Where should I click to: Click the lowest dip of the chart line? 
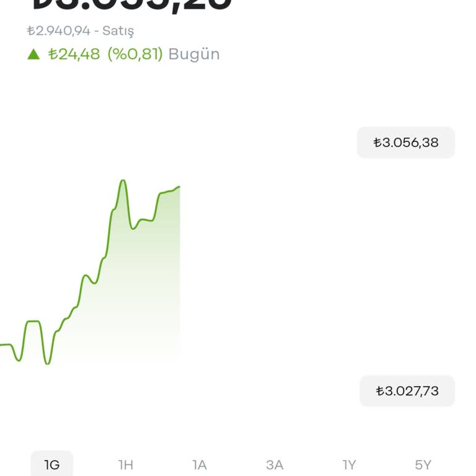(47, 363)
